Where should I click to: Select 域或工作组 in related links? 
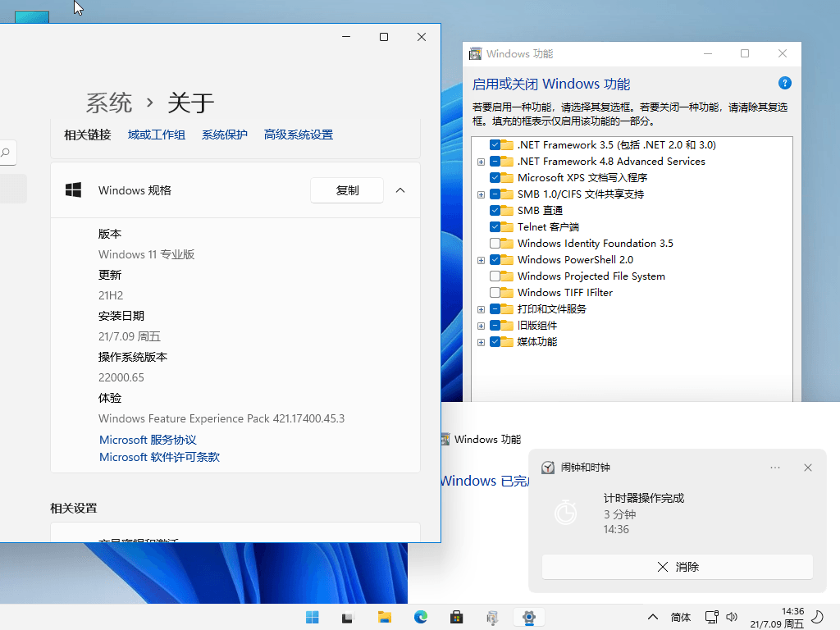pyautogui.click(x=156, y=135)
